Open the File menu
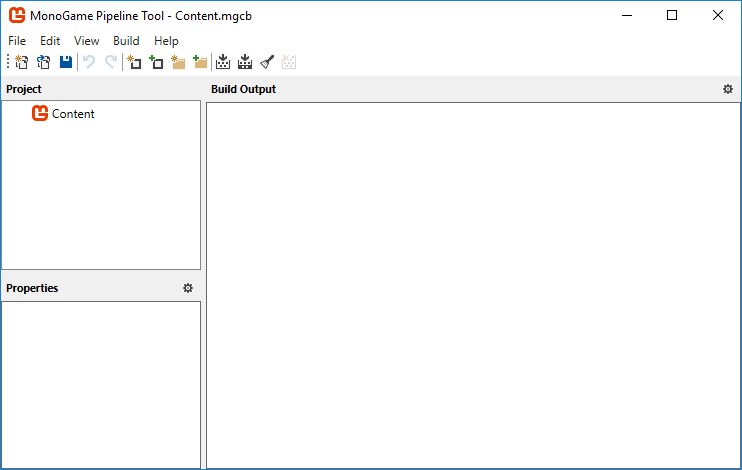Screen dimensions: 742x470 point(17,41)
